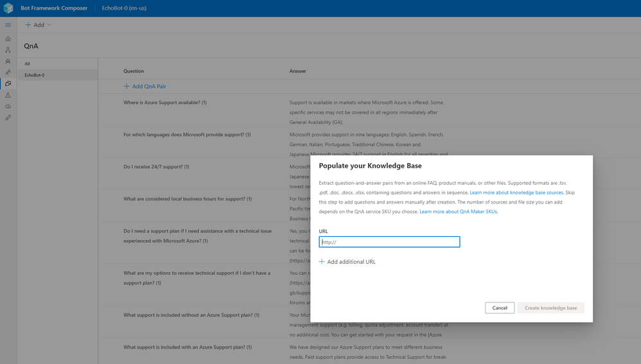Click 'Populate your Knowledge Base' dialog title
This screenshot has width=641, height=364.
(x=371, y=166)
